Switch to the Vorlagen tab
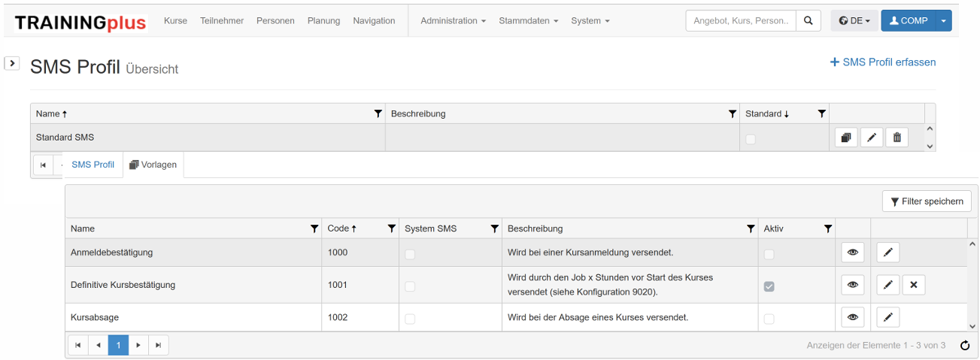Image resolution: width=980 pixels, height=360 pixels. point(153,165)
